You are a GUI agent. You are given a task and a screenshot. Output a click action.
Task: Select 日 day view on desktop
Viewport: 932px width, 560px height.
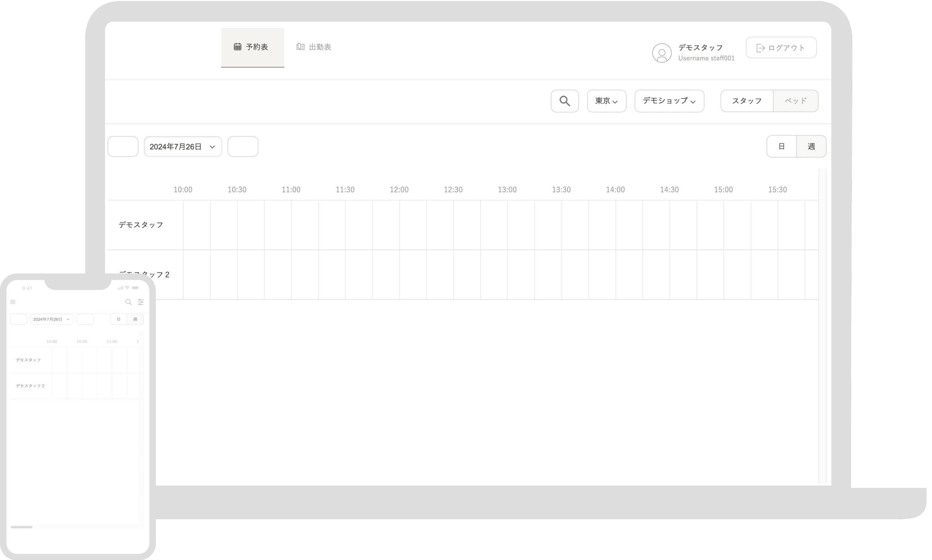pos(782,146)
